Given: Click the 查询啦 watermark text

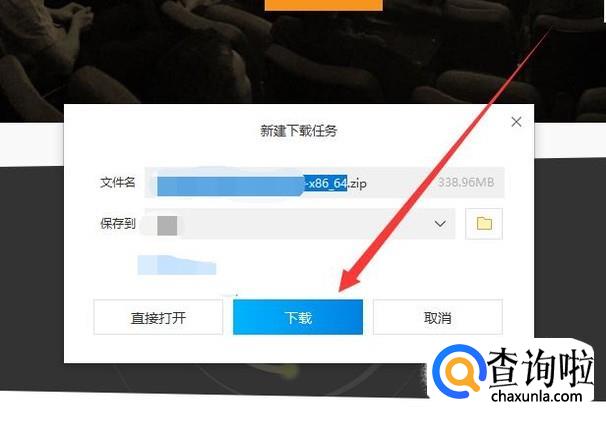Looking at the screenshot, I should [x=540, y=368].
